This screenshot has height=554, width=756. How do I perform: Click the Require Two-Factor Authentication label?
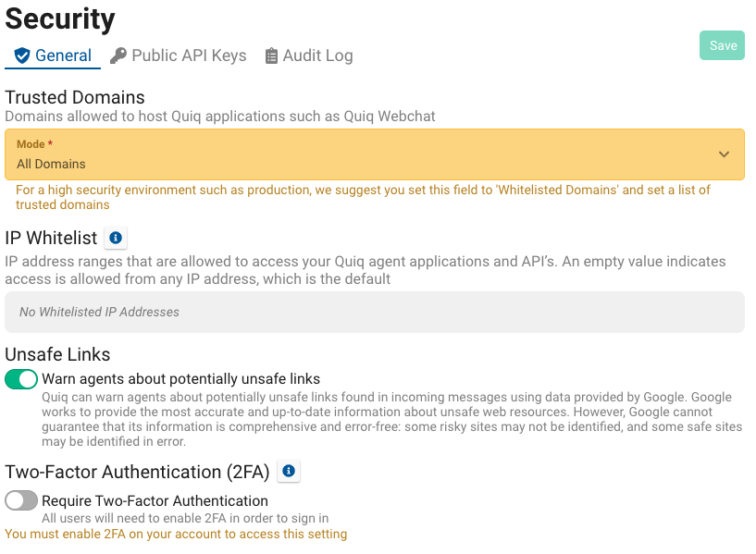155,500
